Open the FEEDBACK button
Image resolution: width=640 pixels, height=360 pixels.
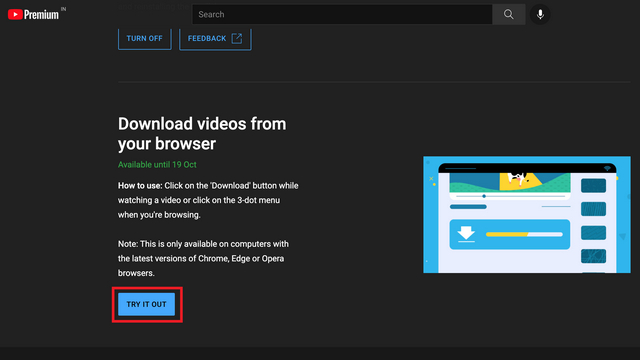point(215,39)
